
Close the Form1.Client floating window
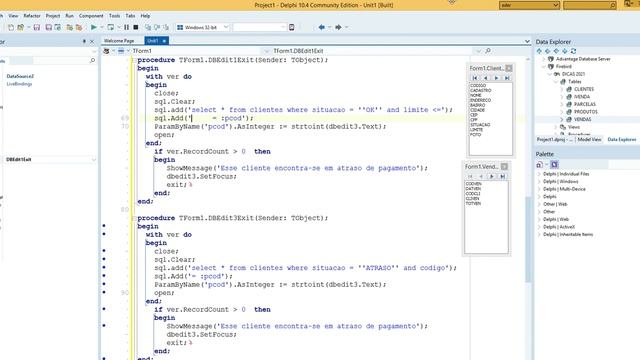coord(509,68)
